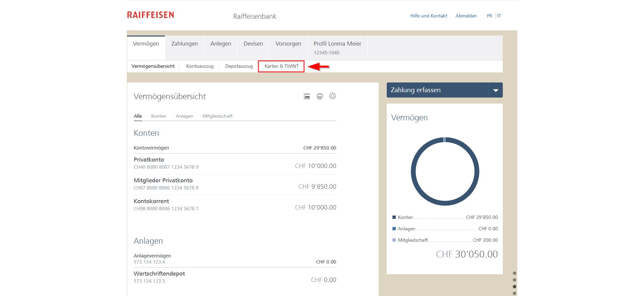
Task: Show only Anlagen in overview
Action: pyautogui.click(x=184, y=116)
